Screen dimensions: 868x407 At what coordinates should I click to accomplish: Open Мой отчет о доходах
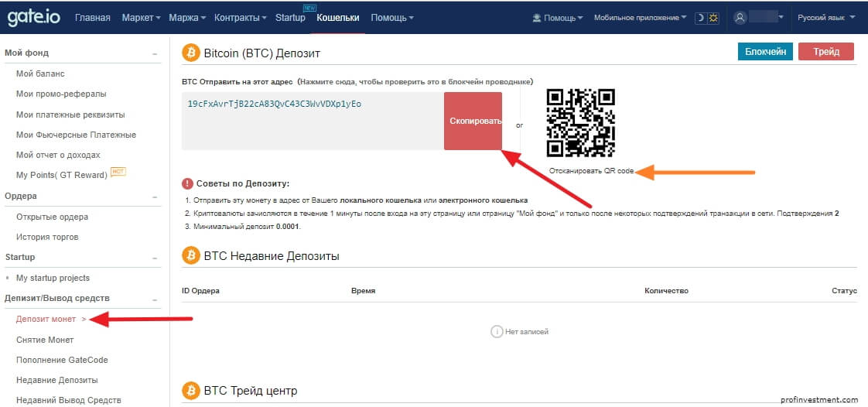pyautogui.click(x=58, y=155)
